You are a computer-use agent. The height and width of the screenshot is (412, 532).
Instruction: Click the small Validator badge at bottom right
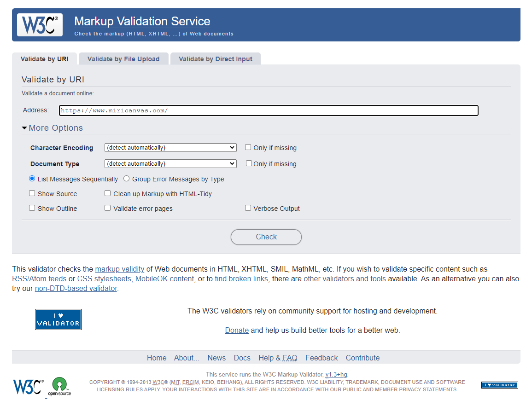(499, 385)
